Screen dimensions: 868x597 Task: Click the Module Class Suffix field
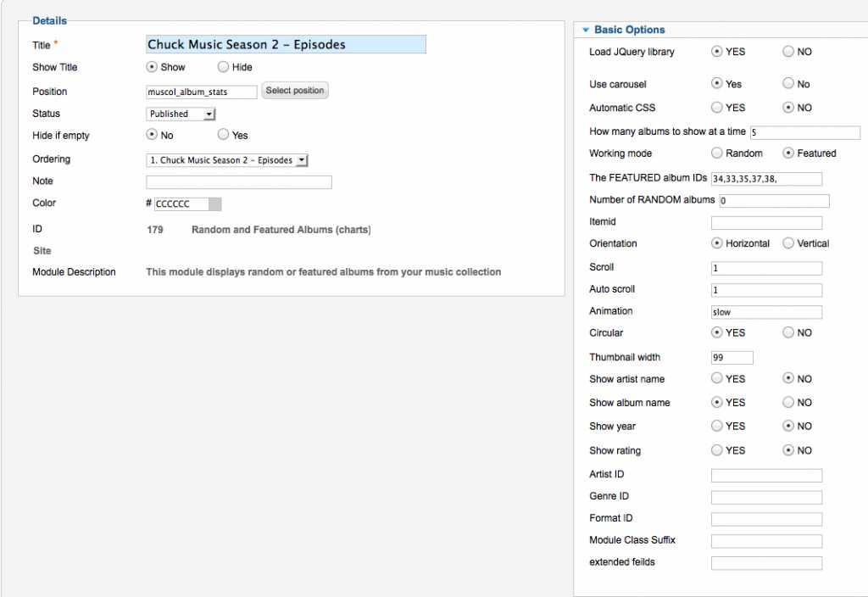(x=766, y=541)
